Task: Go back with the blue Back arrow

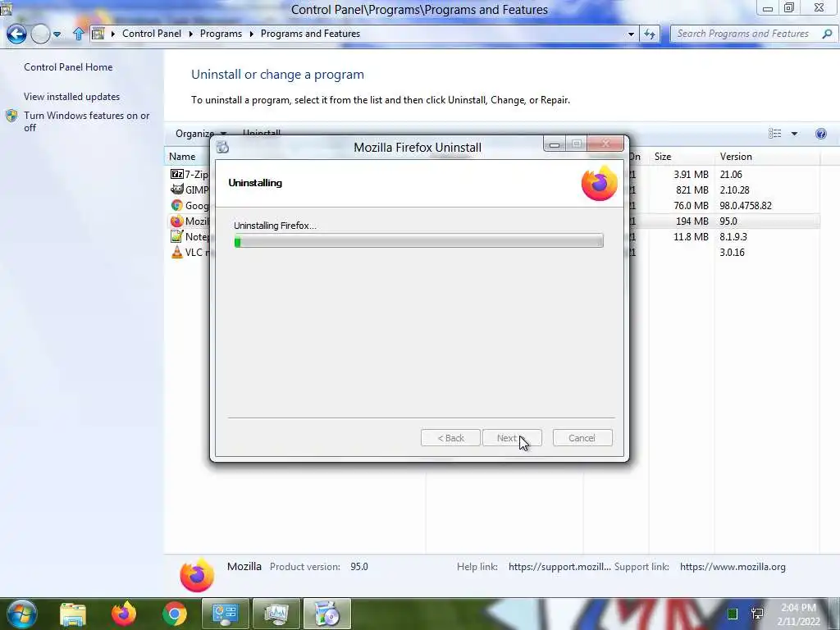Action: 16,34
